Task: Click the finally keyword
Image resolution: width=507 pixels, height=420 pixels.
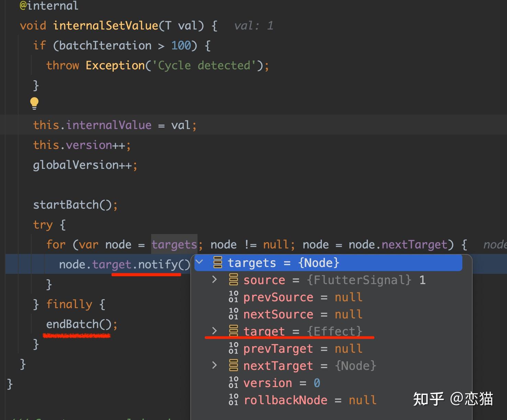Action: point(69,304)
